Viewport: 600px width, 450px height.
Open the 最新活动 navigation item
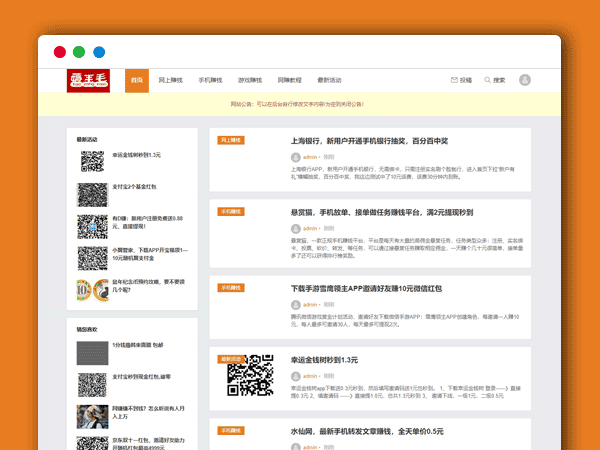329,80
